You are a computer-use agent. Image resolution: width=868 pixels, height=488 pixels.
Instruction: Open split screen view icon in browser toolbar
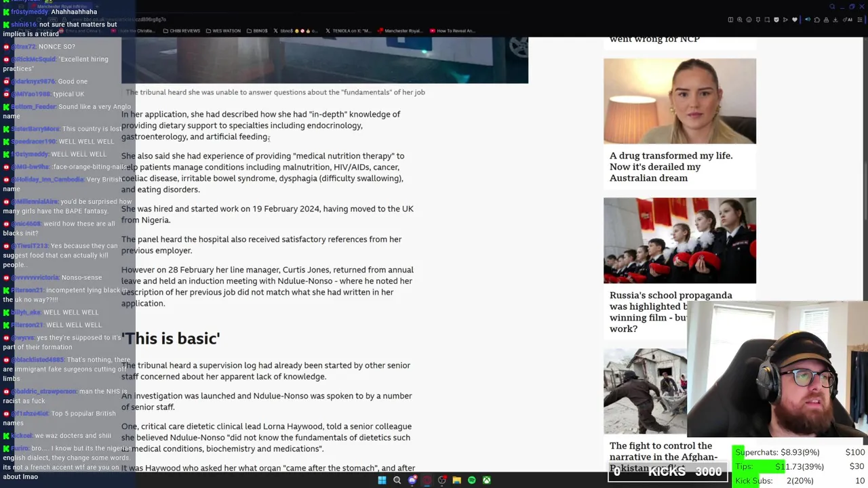click(x=730, y=20)
